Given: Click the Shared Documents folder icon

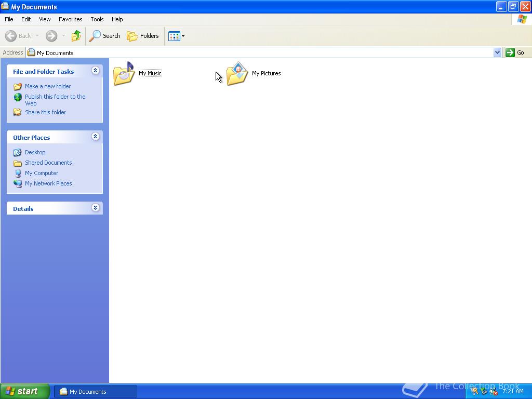Looking at the screenshot, I should point(18,163).
